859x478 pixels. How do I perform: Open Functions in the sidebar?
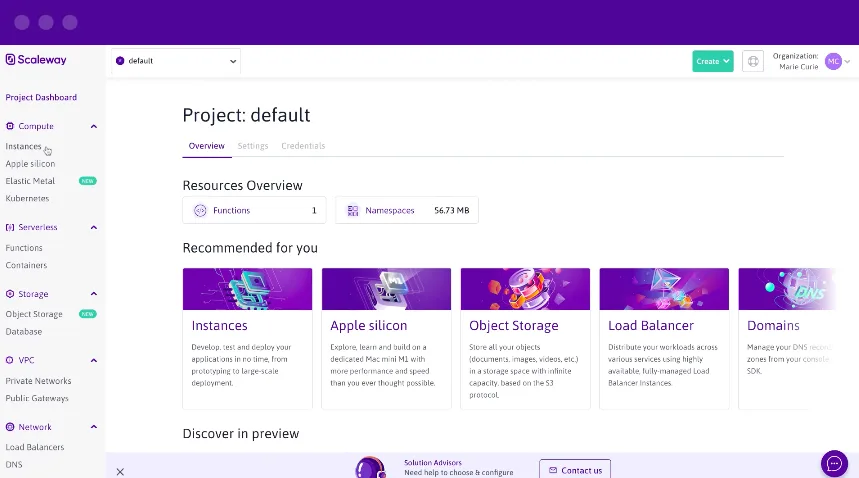[24, 248]
